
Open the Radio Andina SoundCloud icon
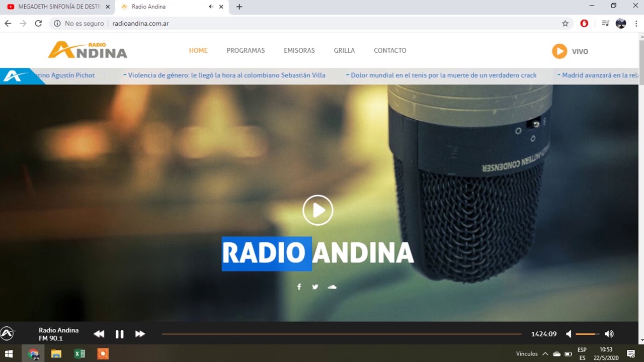point(332,287)
